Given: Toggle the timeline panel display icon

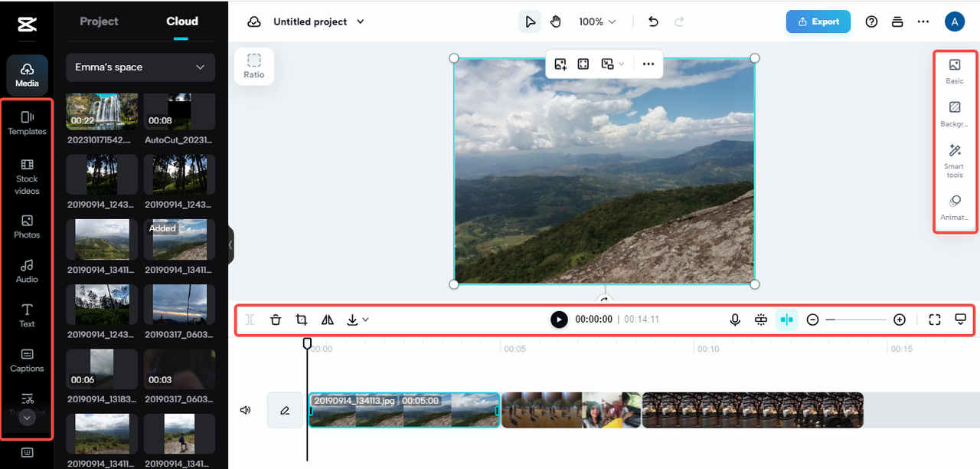Looking at the screenshot, I should [961, 320].
